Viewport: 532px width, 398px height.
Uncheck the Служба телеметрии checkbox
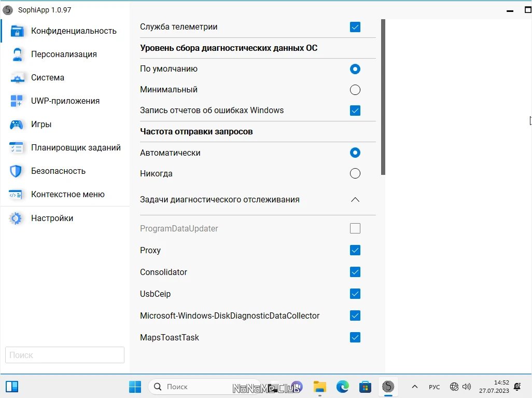click(355, 27)
